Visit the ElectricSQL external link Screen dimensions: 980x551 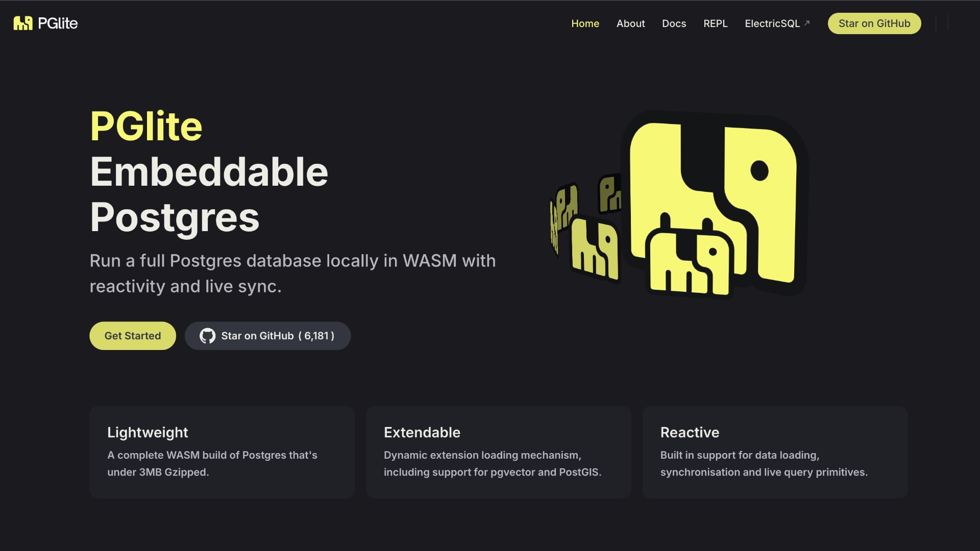pos(777,23)
